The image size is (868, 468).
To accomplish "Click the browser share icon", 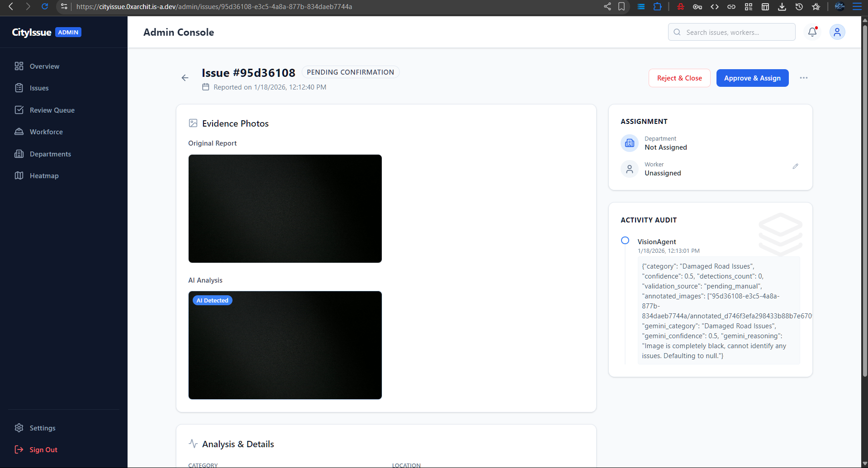I will point(607,6).
